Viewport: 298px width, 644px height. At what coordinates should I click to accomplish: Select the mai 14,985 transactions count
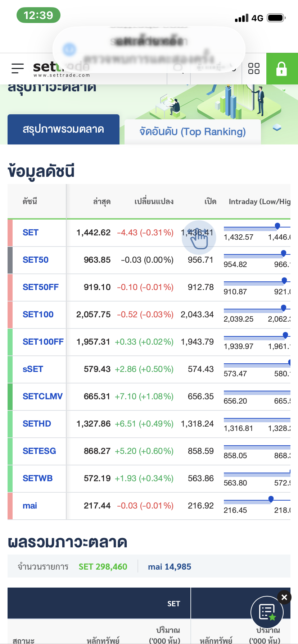[x=170, y=567]
